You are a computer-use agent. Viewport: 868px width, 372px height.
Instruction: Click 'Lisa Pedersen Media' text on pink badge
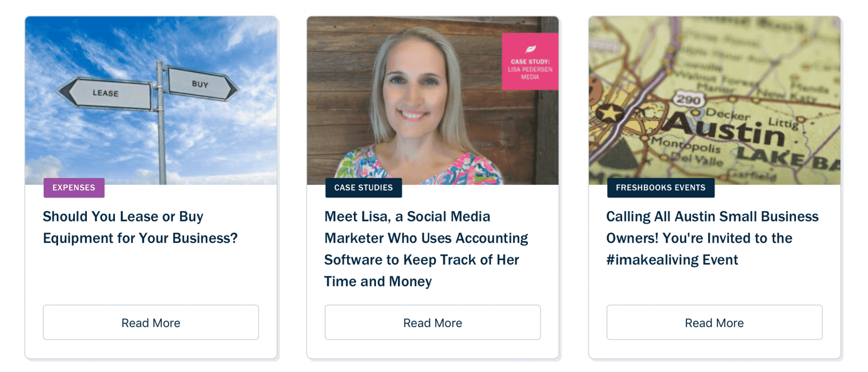pos(530,73)
